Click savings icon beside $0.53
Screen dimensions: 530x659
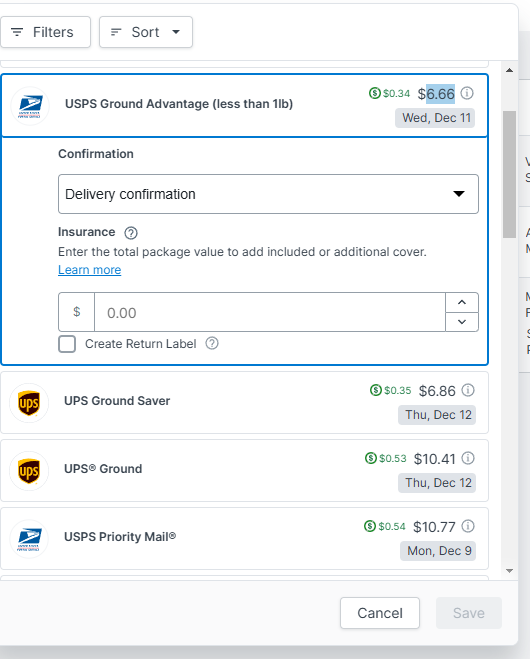pyautogui.click(x=371, y=458)
